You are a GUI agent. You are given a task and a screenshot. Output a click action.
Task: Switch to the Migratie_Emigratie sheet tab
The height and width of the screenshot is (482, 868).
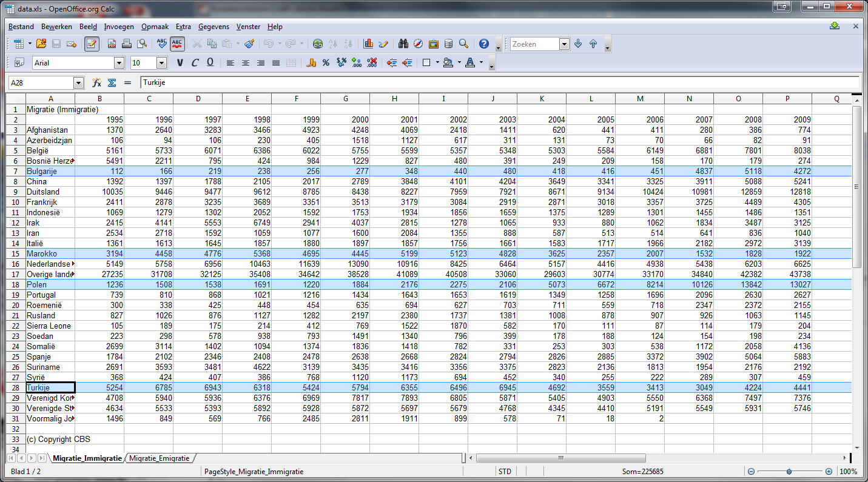click(x=159, y=458)
